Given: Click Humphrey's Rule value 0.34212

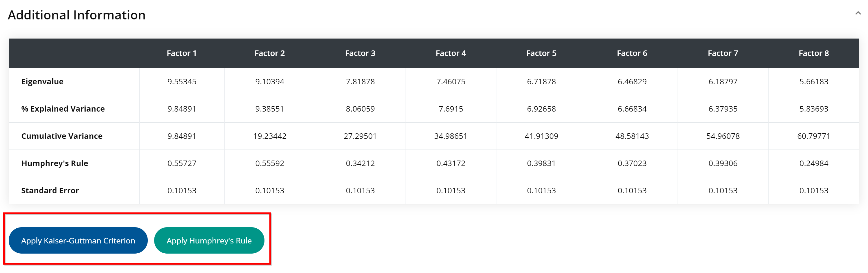Looking at the screenshot, I should pos(360,163).
